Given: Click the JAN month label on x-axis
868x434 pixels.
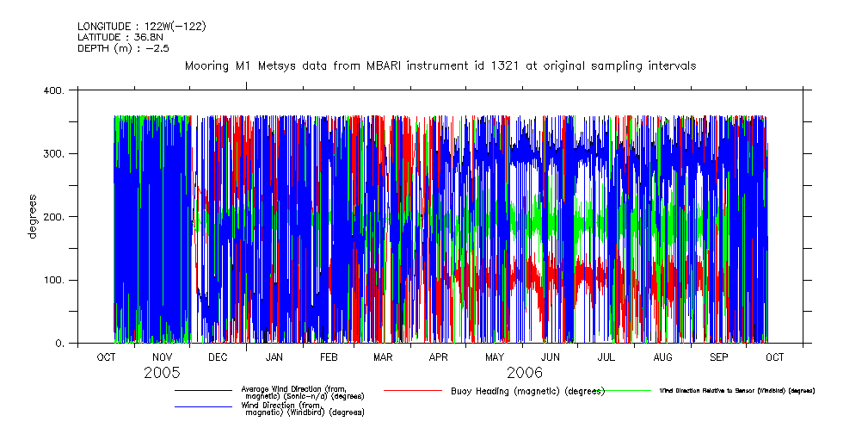Looking at the screenshot, I should pos(274,356).
